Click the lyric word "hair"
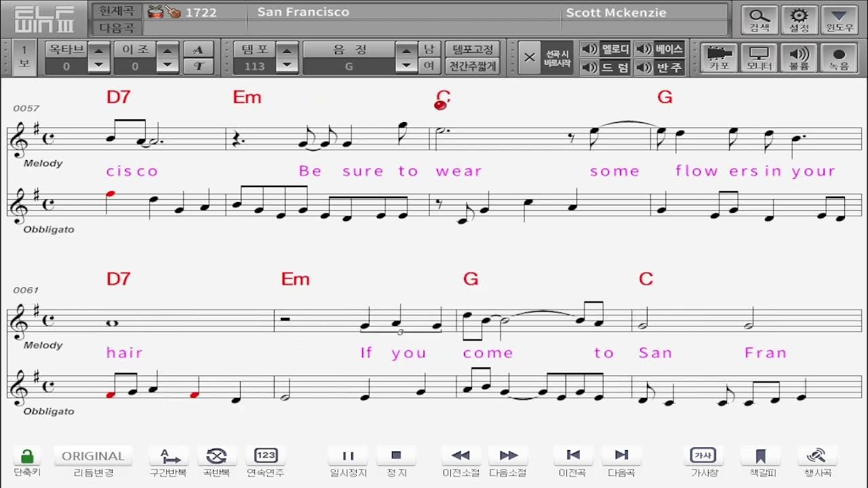868x488 pixels. 125,352
